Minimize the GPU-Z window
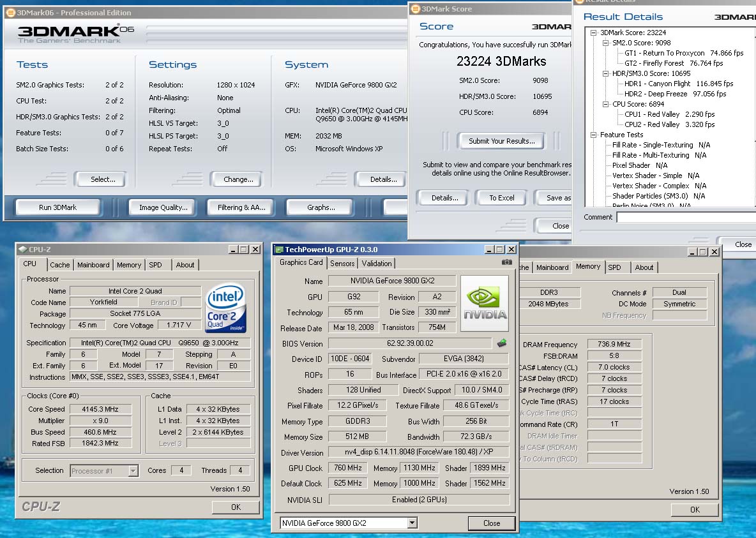Screen dimensions: 756x538 (489, 250)
